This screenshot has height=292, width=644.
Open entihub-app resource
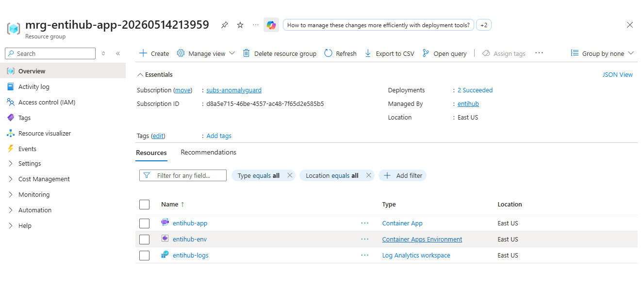[x=190, y=223]
